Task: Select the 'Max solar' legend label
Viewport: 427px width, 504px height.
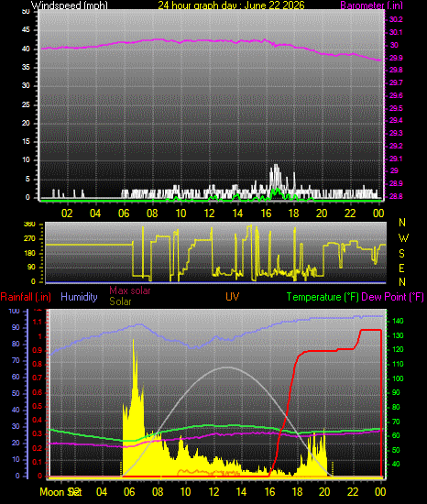Action: (x=130, y=290)
